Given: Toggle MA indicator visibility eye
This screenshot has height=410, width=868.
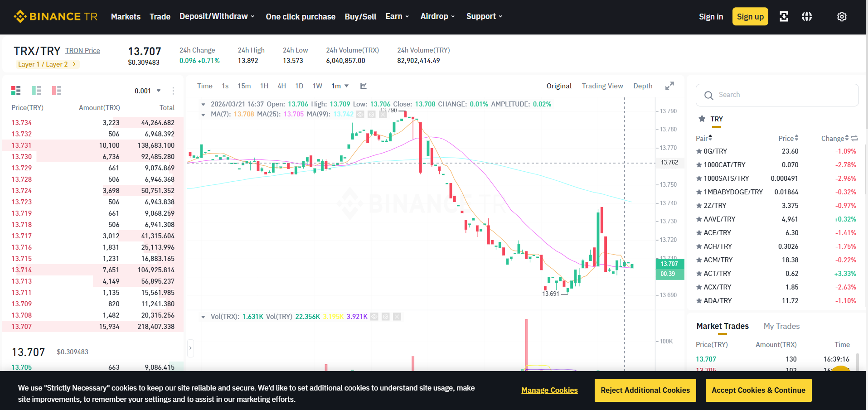Looking at the screenshot, I should pos(360,114).
